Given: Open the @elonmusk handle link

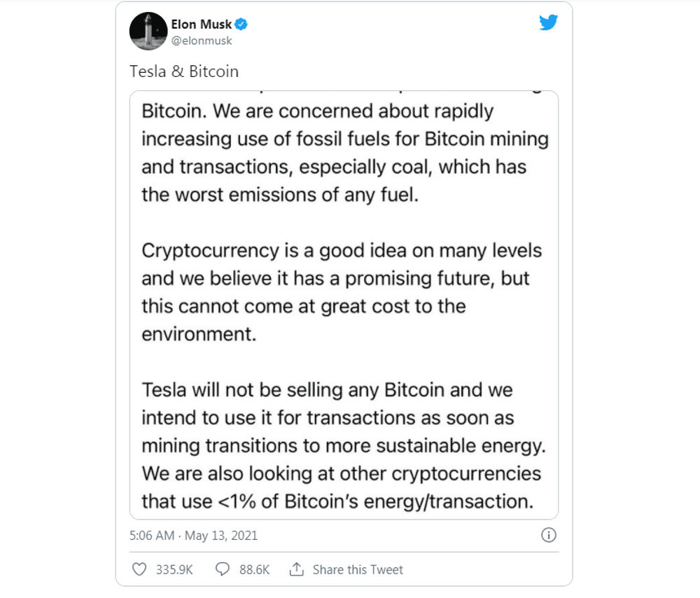Looking at the screenshot, I should tap(202, 41).
